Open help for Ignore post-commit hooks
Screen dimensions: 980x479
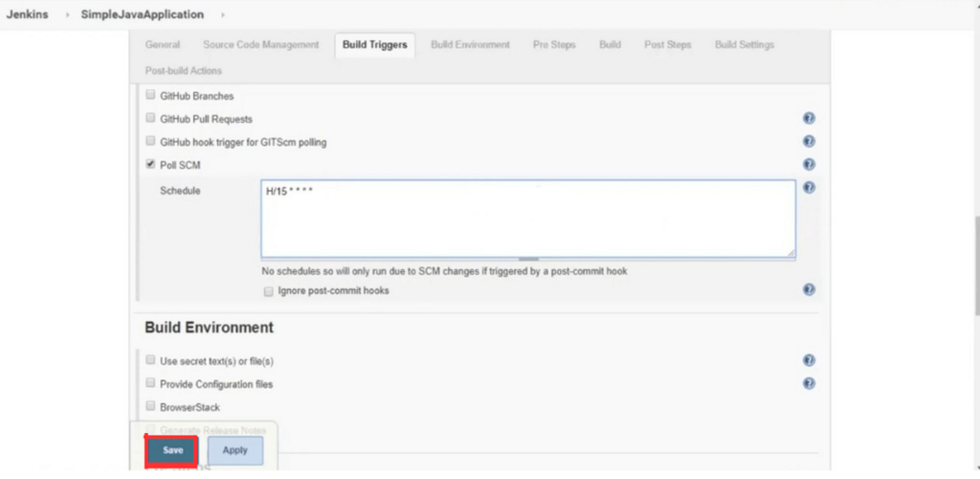pyautogui.click(x=809, y=289)
